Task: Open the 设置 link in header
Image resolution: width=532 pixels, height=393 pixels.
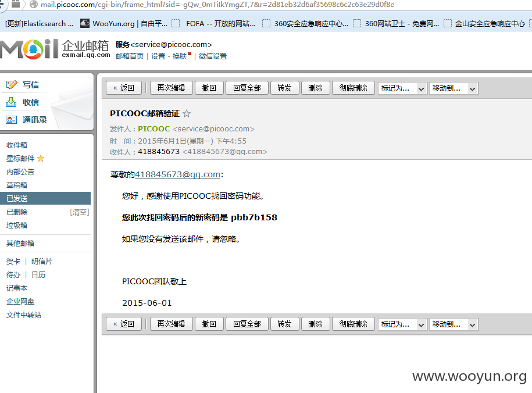Action: point(158,56)
